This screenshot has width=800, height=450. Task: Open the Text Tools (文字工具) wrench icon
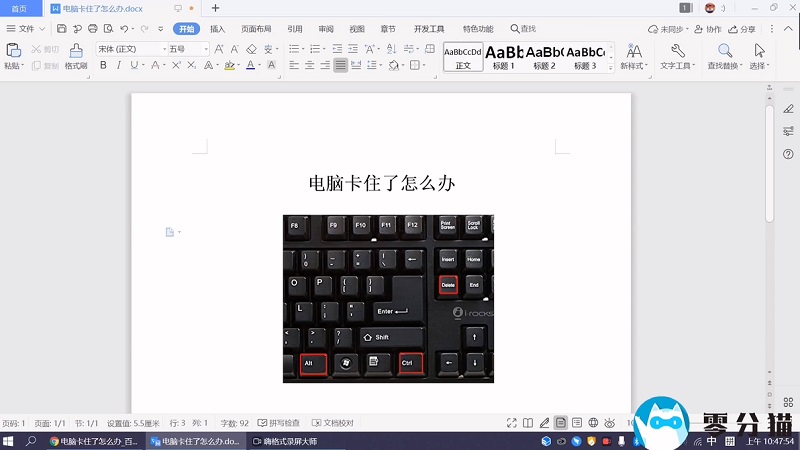(677, 50)
